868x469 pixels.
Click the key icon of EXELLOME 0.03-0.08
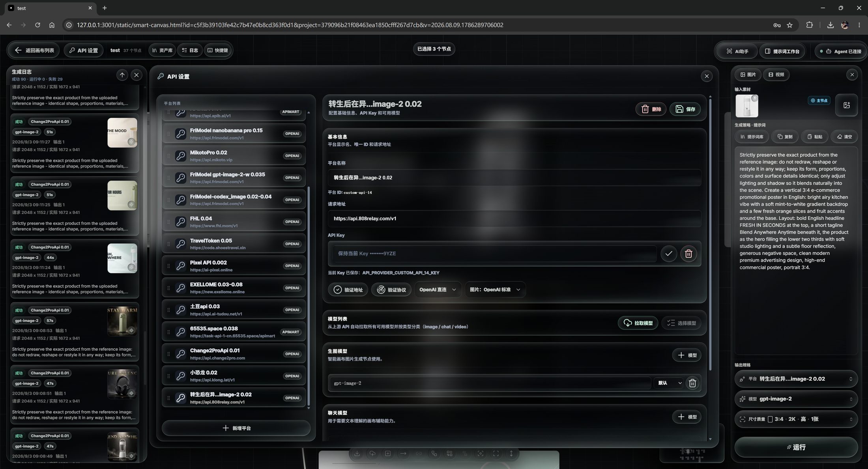181,288
